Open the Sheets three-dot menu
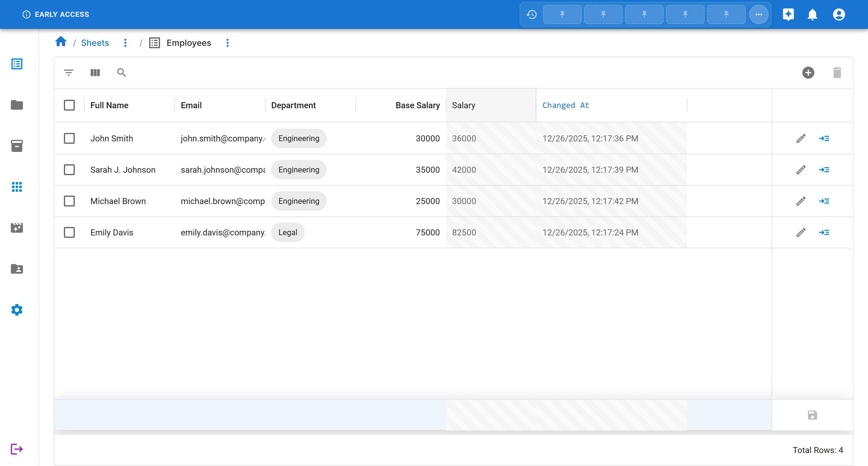 pyautogui.click(x=125, y=43)
